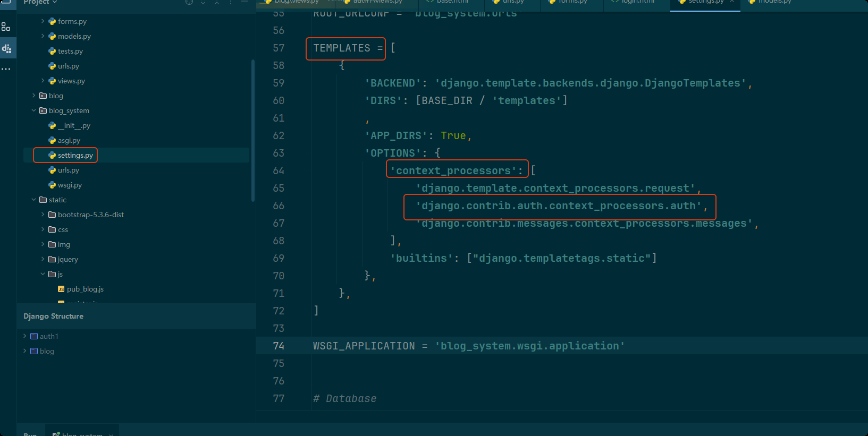868x436 pixels.
Task: Click the blog_system package folder icon
Action: click(x=43, y=110)
